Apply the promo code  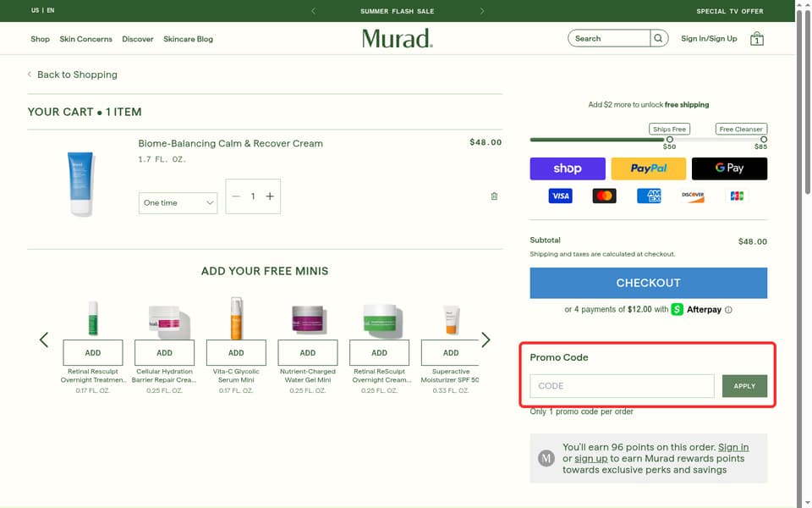[x=744, y=386]
